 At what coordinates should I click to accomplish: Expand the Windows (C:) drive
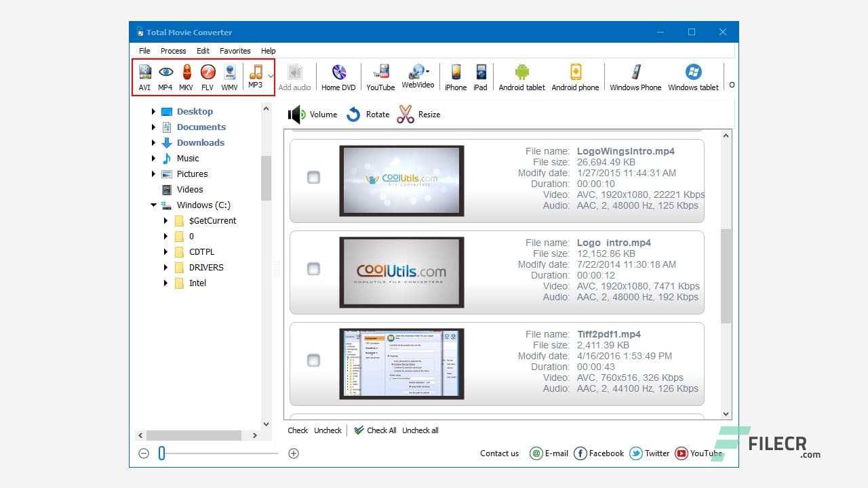pyautogui.click(x=153, y=205)
